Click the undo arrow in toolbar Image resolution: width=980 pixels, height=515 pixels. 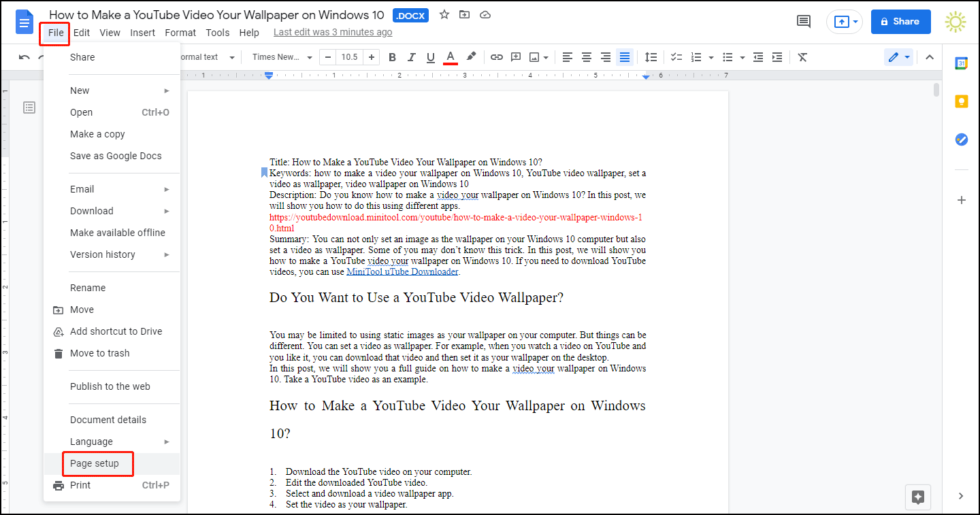(x=24, y=57)
